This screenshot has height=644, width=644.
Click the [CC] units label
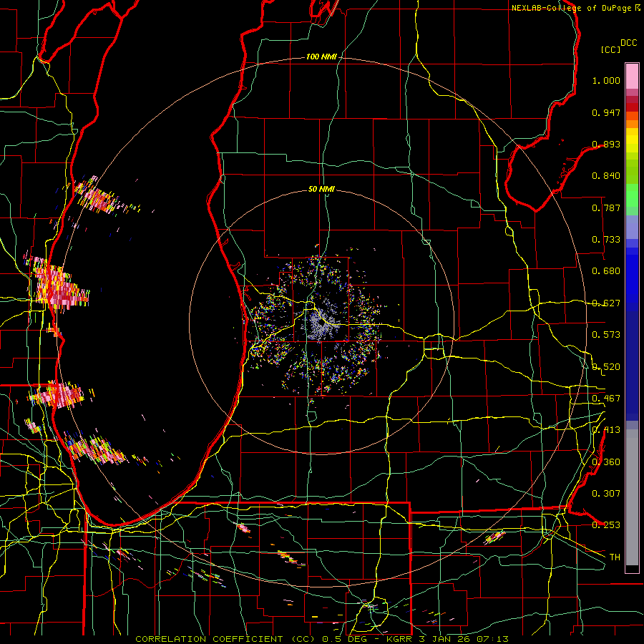pos(611,49)
